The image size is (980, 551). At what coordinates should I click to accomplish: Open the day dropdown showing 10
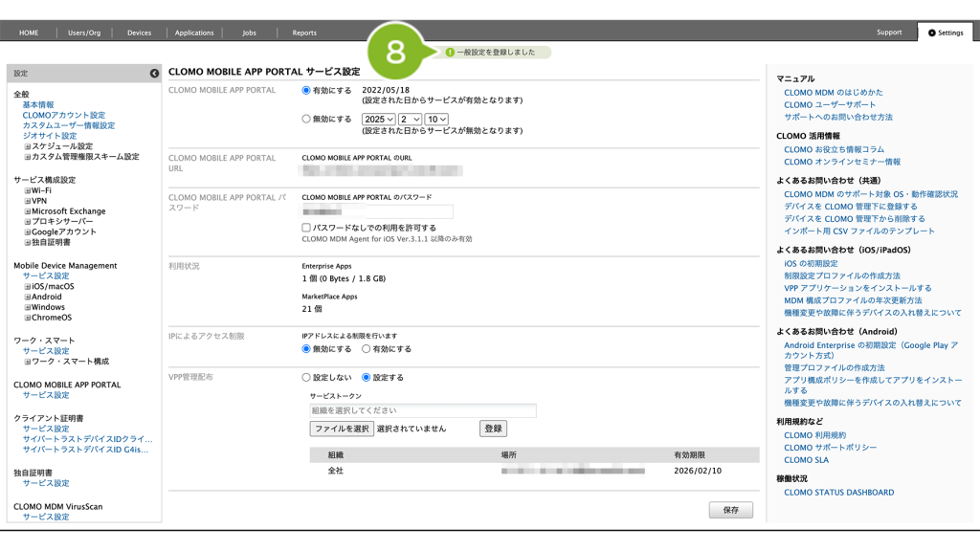point(436,120)
